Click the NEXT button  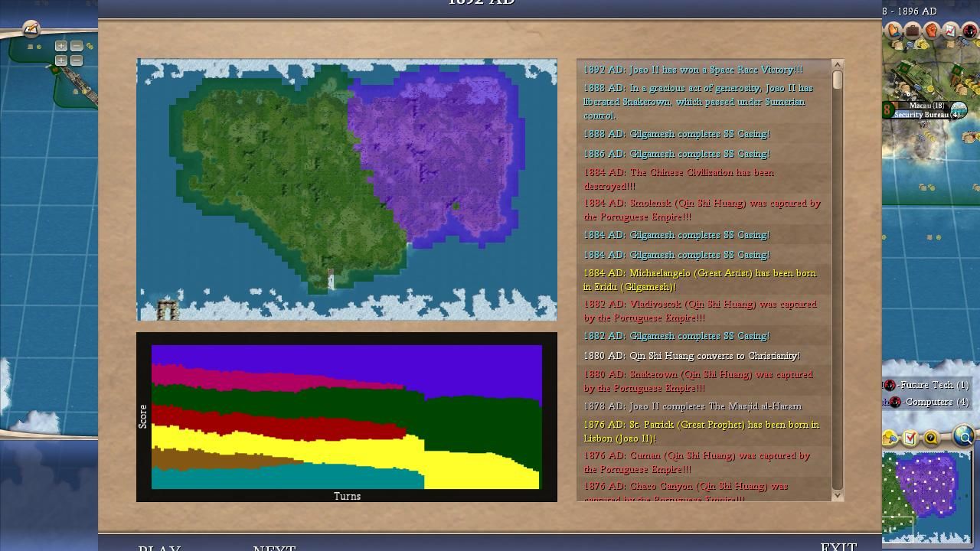(274, 546)
